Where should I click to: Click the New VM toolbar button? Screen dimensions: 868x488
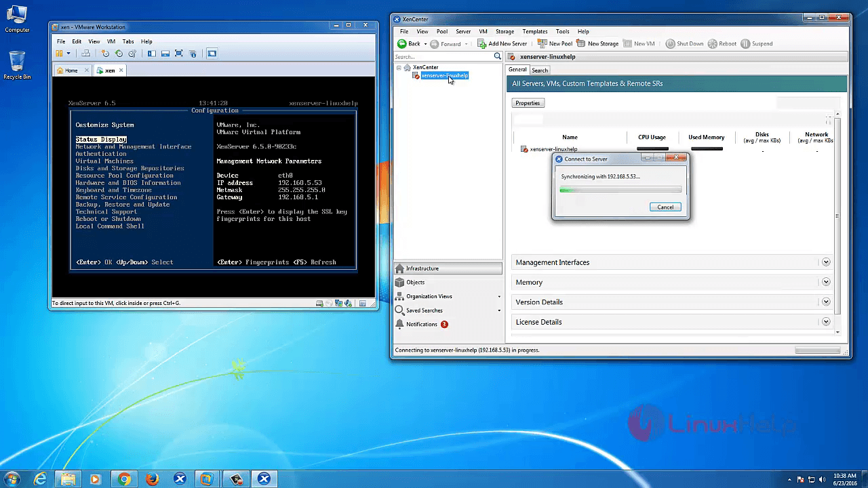[639, 43]
